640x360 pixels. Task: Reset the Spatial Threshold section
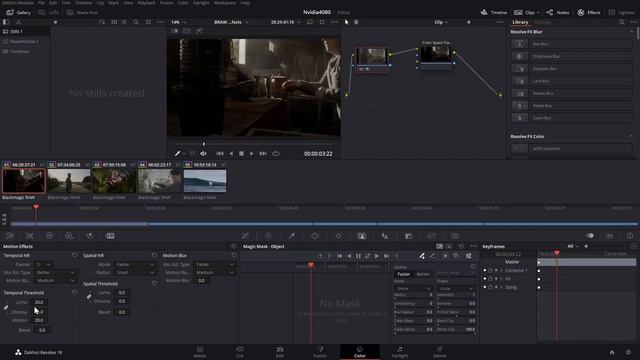(154, 283)
